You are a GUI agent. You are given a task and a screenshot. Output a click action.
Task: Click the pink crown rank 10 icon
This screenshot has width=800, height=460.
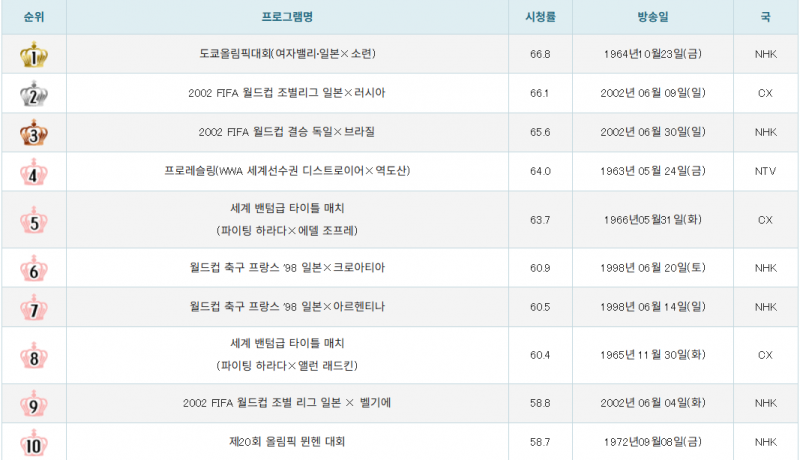click(x=34, y=443)
